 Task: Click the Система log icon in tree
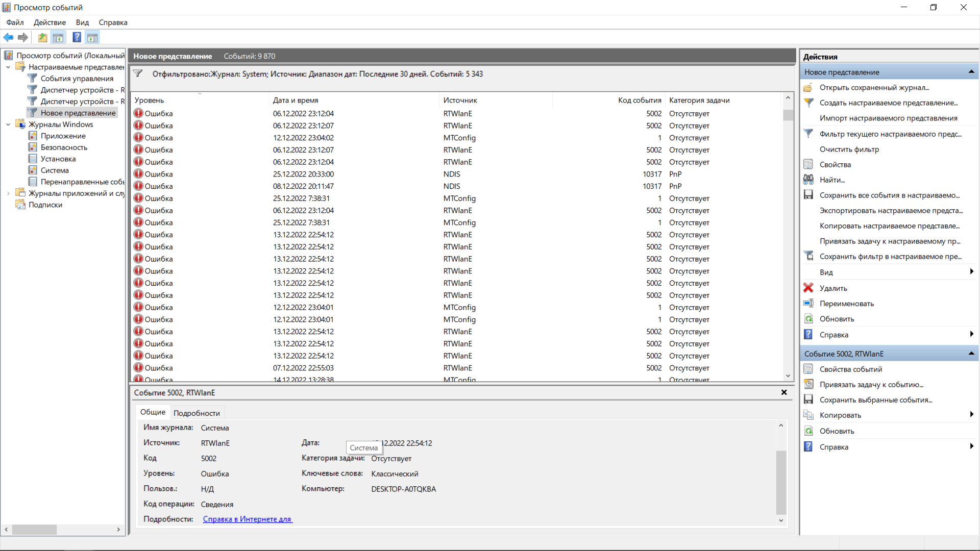(x=33, y=170)
